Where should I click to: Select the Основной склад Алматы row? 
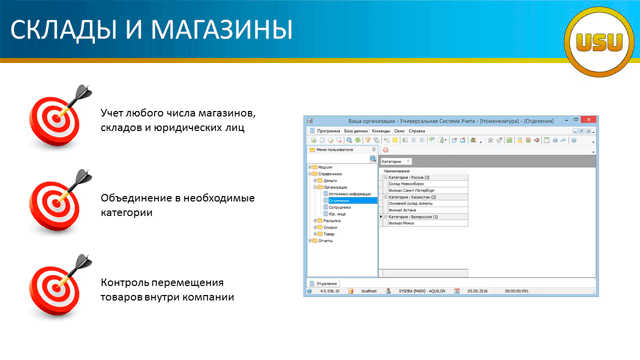(x=427, y=204)
